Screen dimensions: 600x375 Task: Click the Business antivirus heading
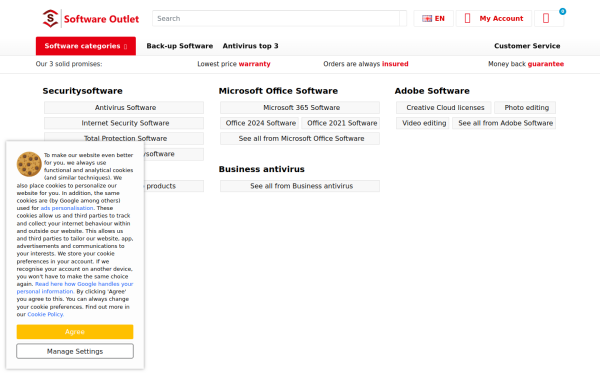(261, 169)
